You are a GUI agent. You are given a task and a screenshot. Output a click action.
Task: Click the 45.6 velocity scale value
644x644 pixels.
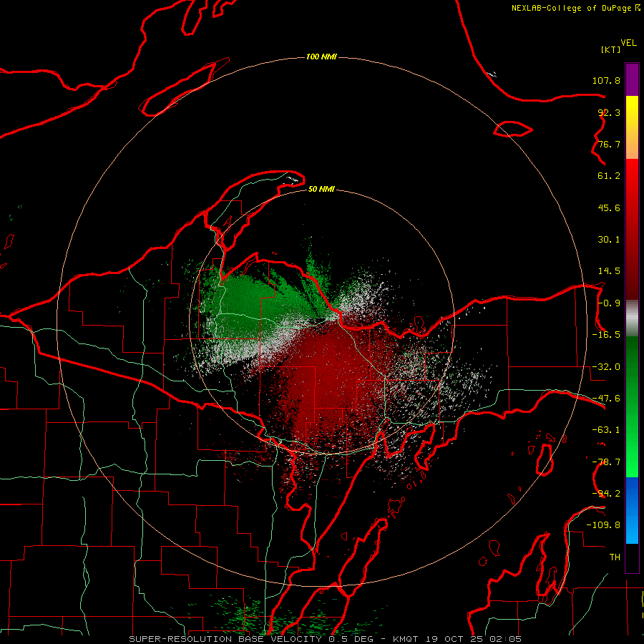tap(609, 208)
